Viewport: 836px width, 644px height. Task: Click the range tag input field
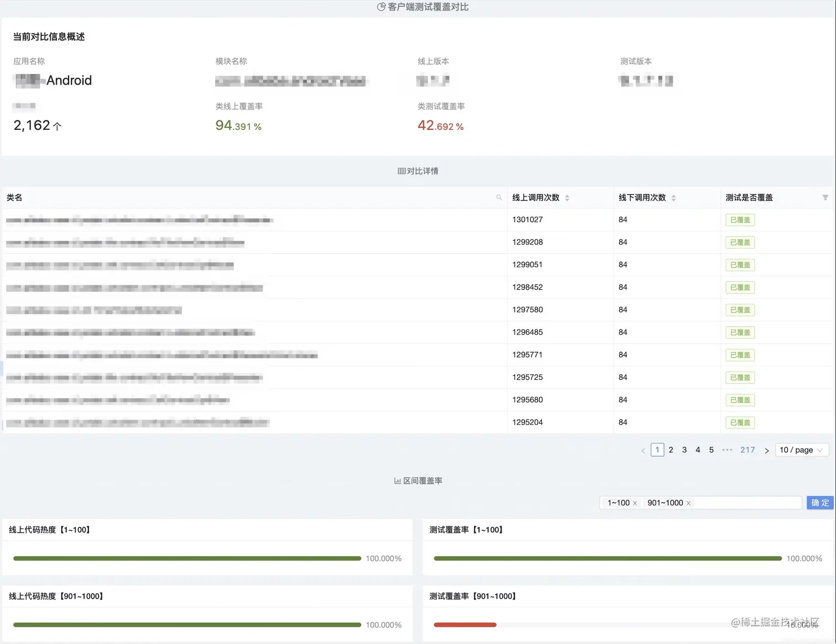click(x=701, y=502)
